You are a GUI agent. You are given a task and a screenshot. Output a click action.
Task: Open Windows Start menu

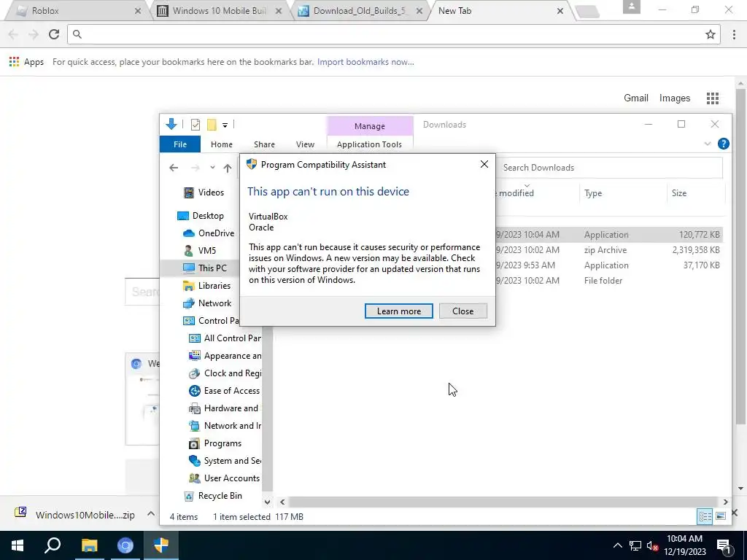[18, 545]
